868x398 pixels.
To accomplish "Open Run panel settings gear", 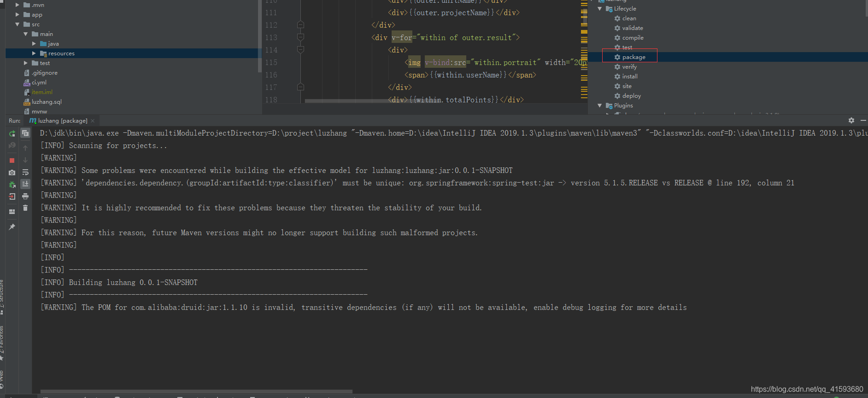I will tap(851, 120).
